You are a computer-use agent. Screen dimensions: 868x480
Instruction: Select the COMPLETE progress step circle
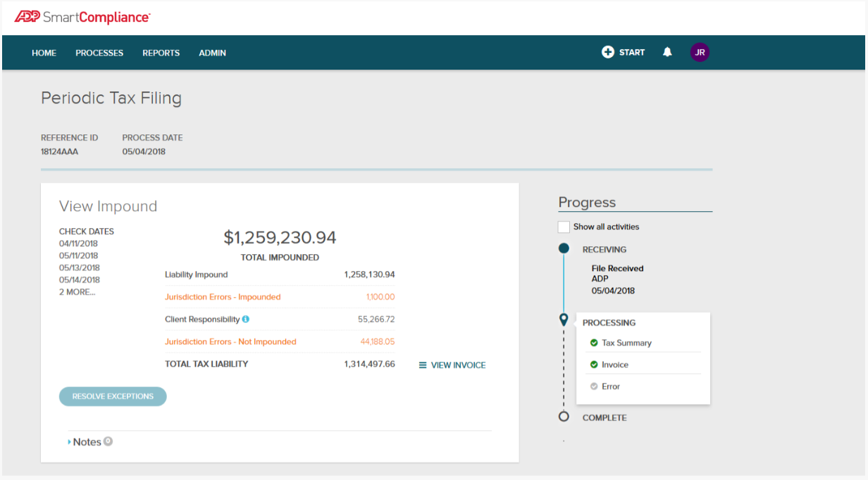click(564, 417)
